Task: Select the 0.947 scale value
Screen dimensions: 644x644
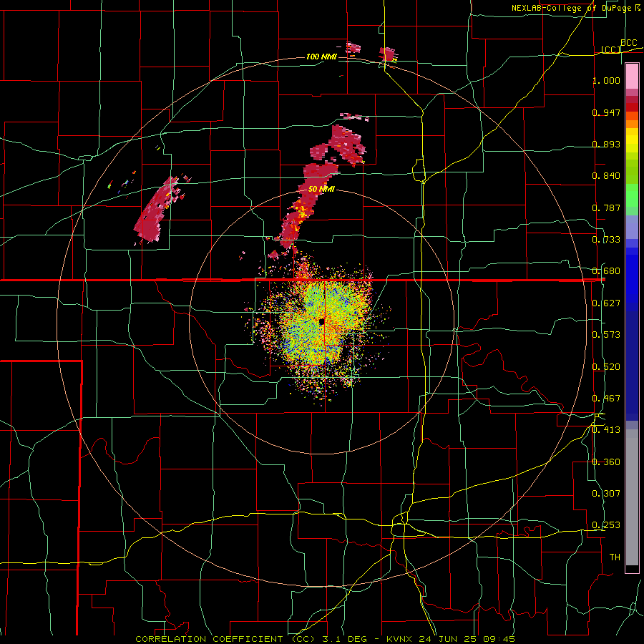Action: point(606,112)
